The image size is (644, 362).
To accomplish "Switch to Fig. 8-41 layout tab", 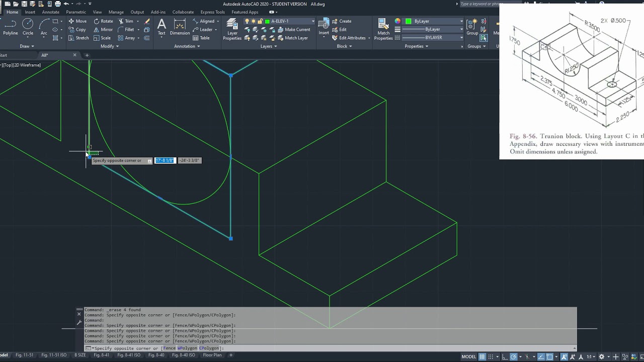I will click(101, 355).
